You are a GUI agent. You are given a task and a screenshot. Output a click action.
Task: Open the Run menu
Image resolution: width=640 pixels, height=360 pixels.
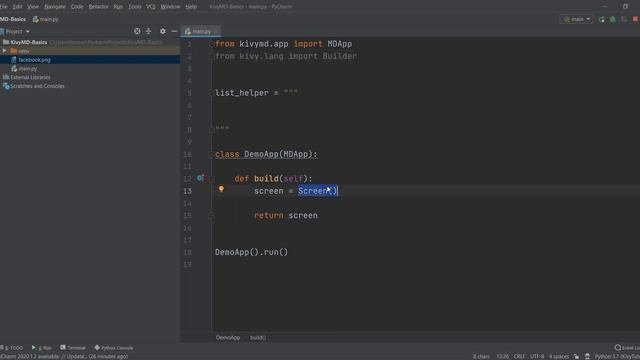118,7
